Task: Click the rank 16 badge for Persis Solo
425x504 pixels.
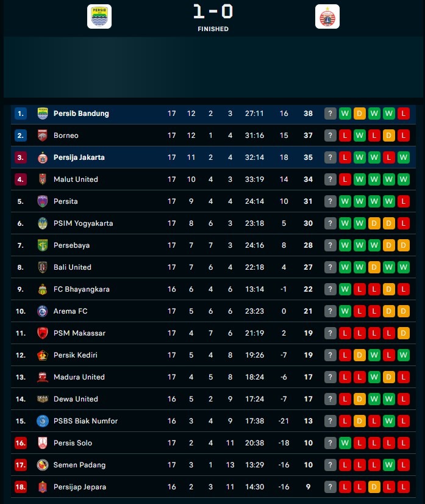Action: (x=21, y=443)
